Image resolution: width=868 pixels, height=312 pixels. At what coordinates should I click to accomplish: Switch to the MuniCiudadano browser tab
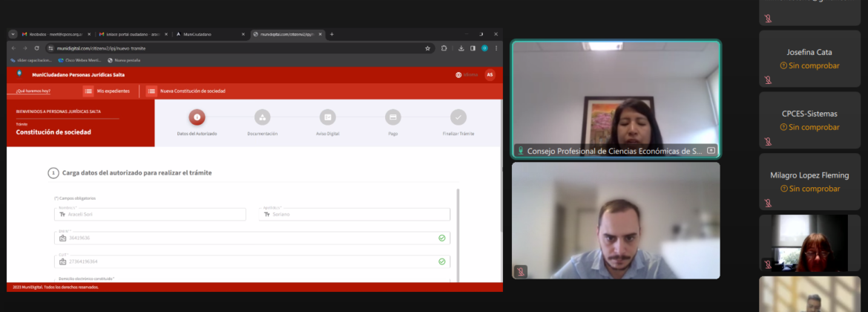click(x=210, y=34)
